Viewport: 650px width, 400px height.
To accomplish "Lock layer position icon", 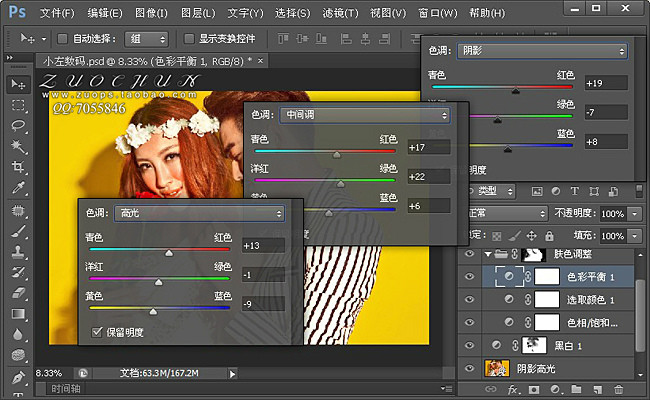I will pyautogui.click(x=531, y=236).
